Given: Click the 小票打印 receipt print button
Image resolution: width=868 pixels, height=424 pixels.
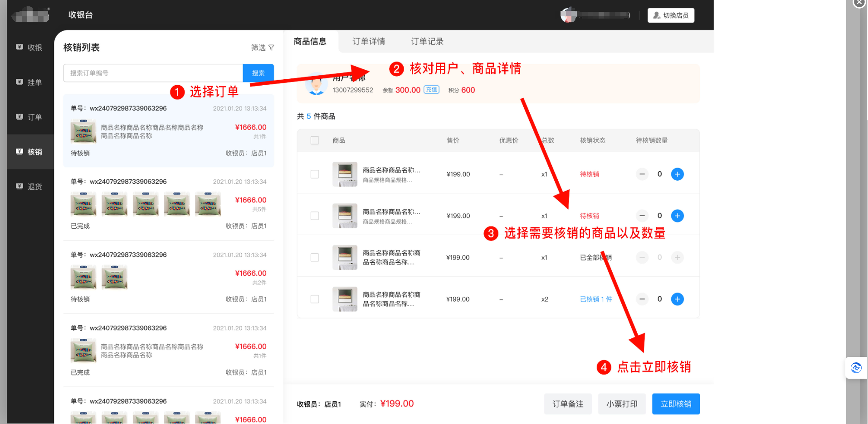Looking at the screenshot, I should pyautogui.click(x=622, y=404).
